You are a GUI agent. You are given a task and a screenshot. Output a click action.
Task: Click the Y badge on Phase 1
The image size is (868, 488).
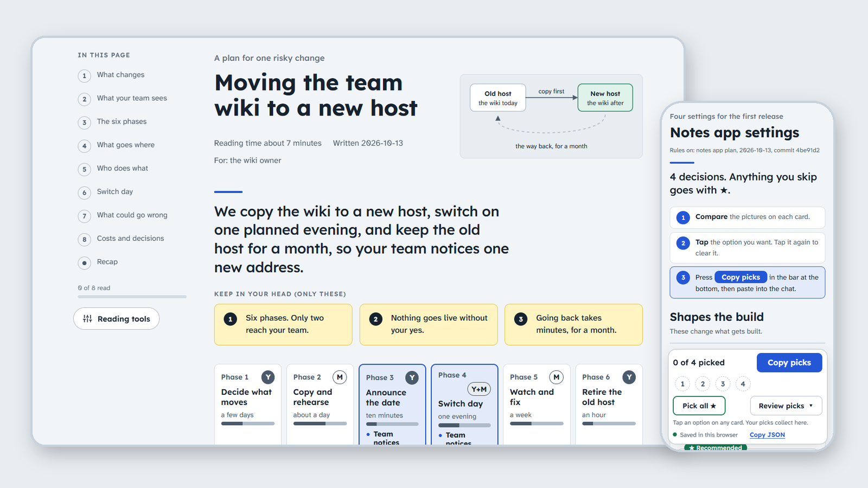coord(267,377)
